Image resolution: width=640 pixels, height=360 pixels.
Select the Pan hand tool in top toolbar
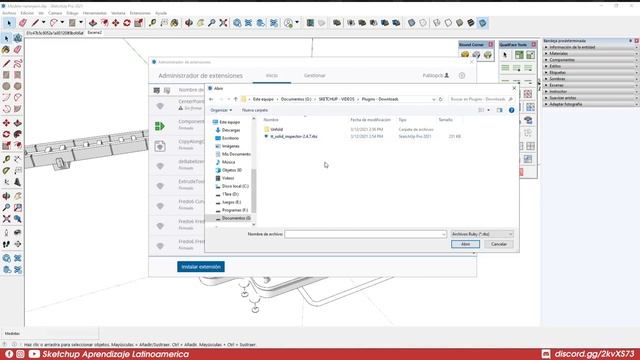(x=200, y=23)
